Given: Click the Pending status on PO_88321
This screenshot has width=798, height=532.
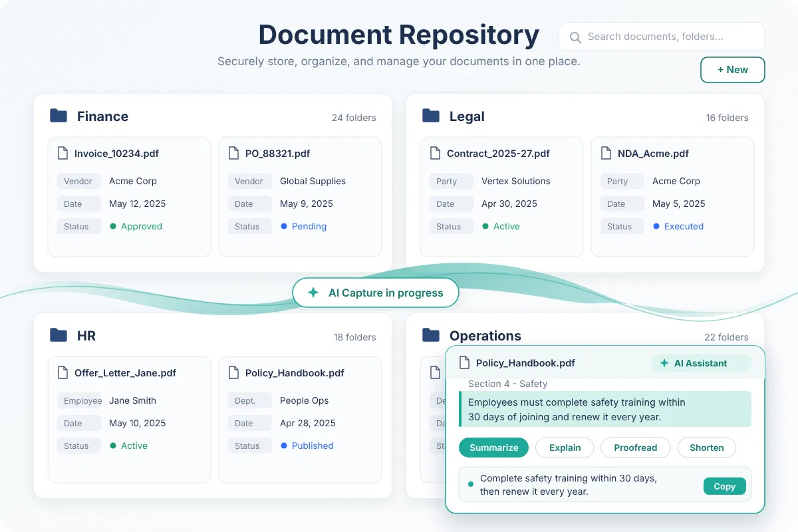Looking at the screenshot, I should coord(304,226).
